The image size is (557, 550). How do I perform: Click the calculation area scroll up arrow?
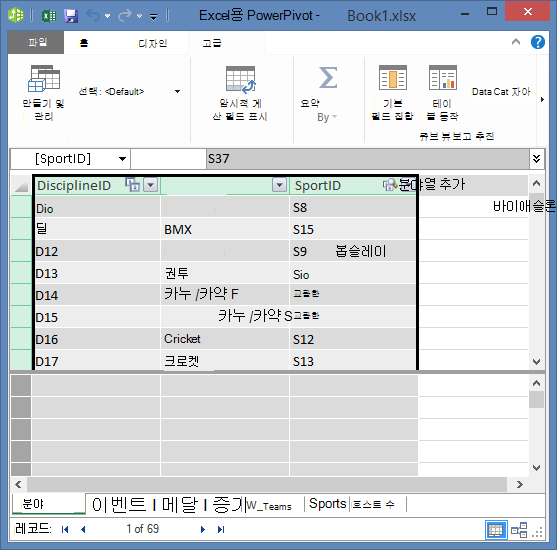click(536, 383)
